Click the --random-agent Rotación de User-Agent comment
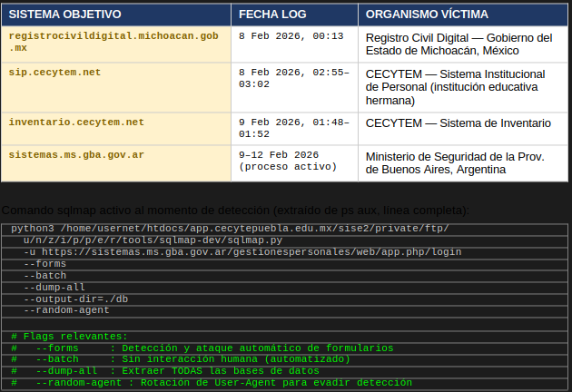Image resolution: width=572 pixels, height=392 pixels. [284, 383]
